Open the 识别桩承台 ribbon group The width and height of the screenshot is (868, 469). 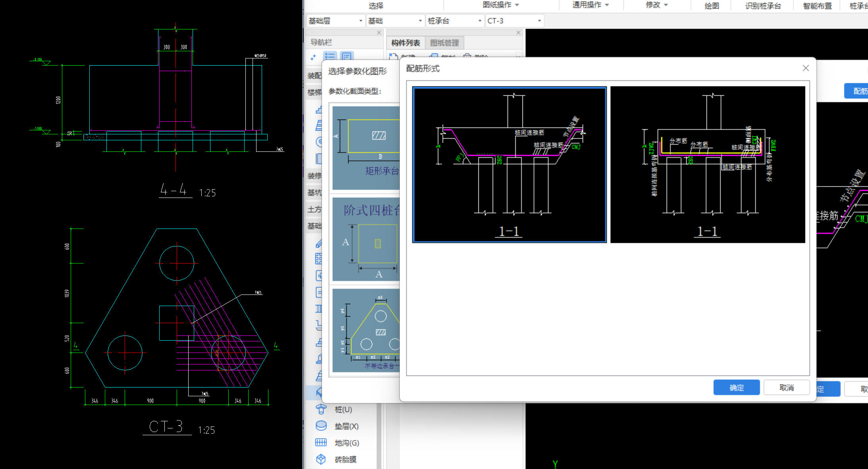tap(763, 6)
